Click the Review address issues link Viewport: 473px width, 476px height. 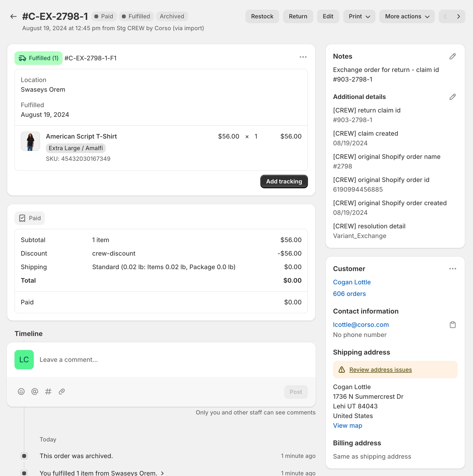(x=381, y=369)
